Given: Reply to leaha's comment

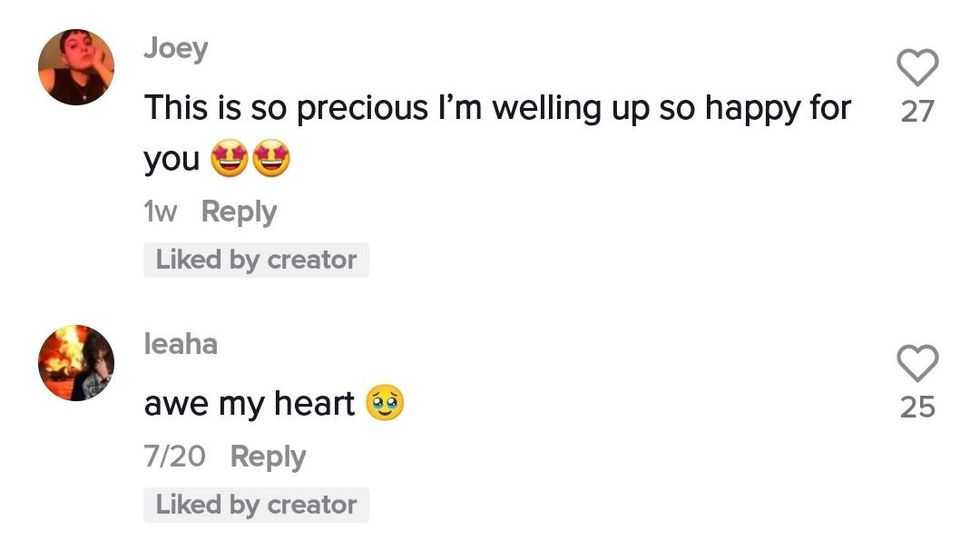Looking at the screenshot, I should click(268, 457).
